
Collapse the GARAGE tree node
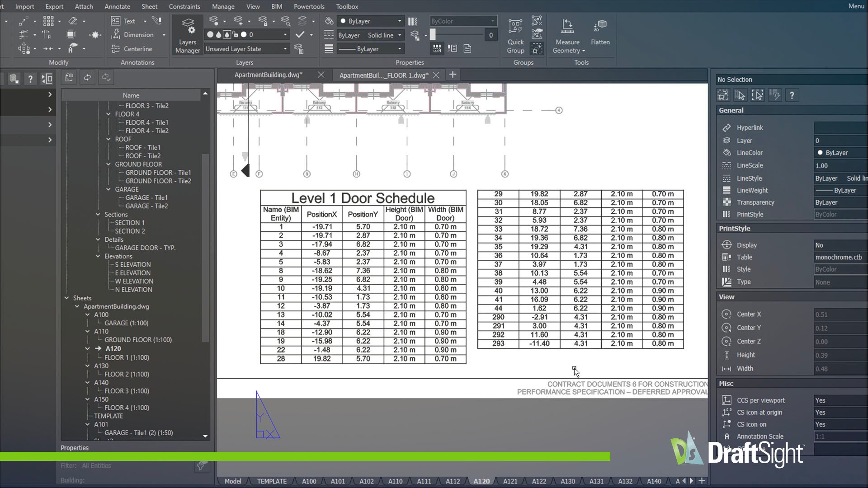point(108,189)
